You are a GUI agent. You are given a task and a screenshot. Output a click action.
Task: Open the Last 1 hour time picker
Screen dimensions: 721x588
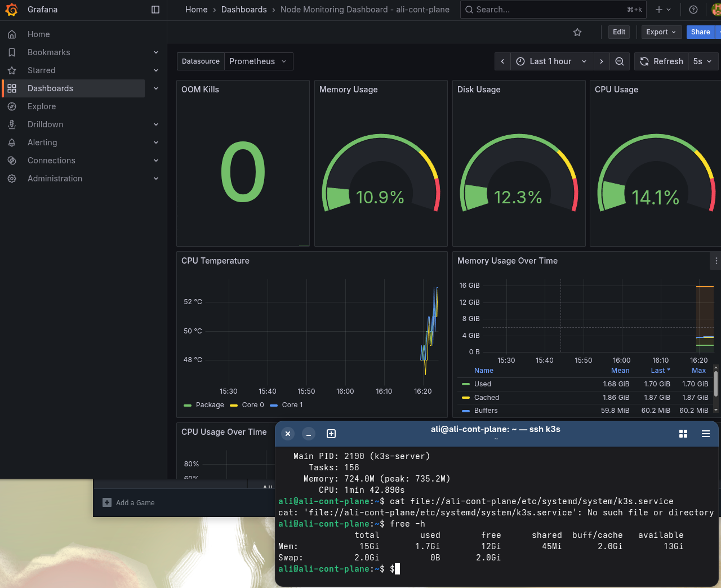coord(551,61)
